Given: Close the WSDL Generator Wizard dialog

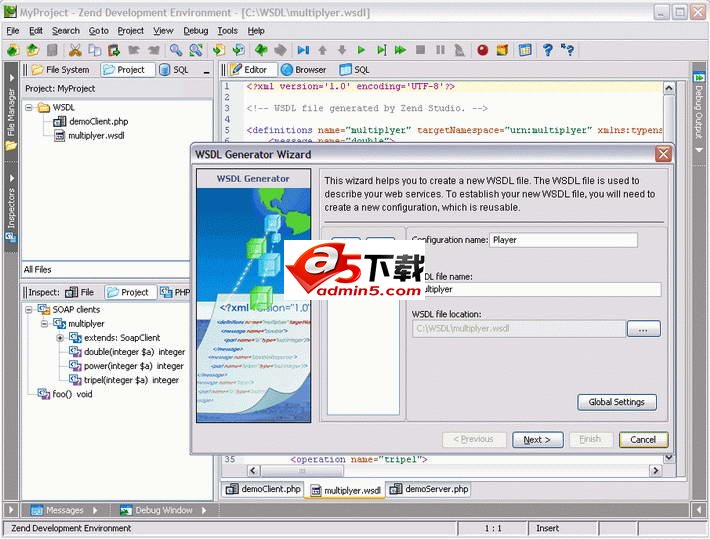Looking at the screenshot, I should click(x=663, y=154).
